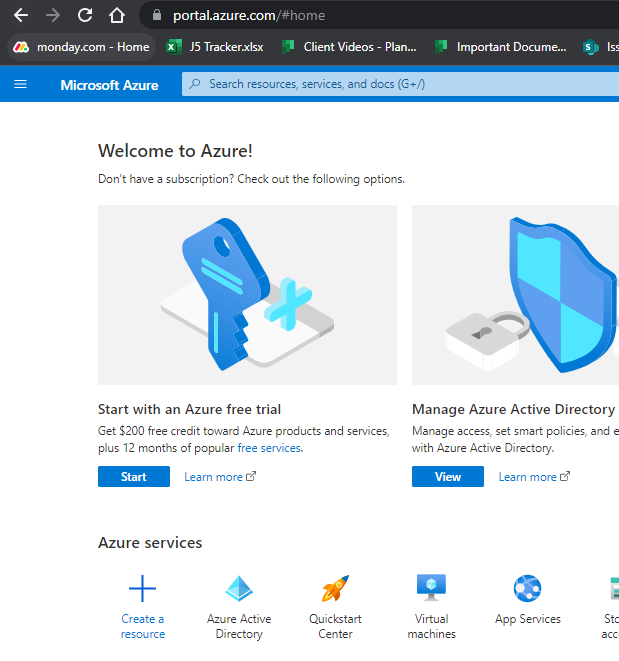Open the Virtual machines service icon
The height and width of the screenshot is (661, 619).
(x=431, y=587)
